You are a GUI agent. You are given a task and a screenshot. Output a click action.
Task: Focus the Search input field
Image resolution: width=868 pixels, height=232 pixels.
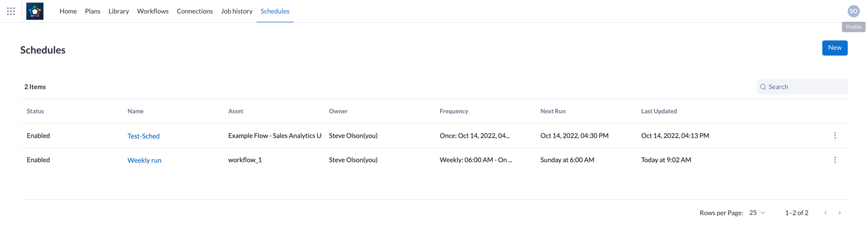(806, 87)
